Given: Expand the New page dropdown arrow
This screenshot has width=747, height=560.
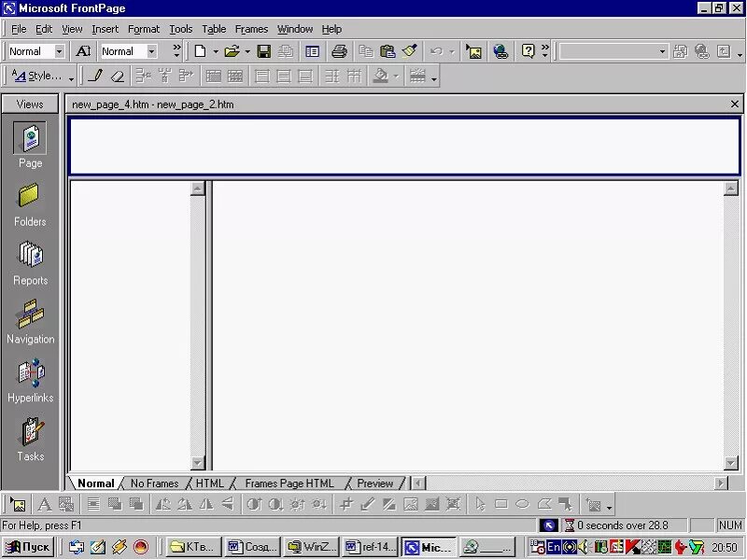Looking at the screenshot, I should click(216, 51).
